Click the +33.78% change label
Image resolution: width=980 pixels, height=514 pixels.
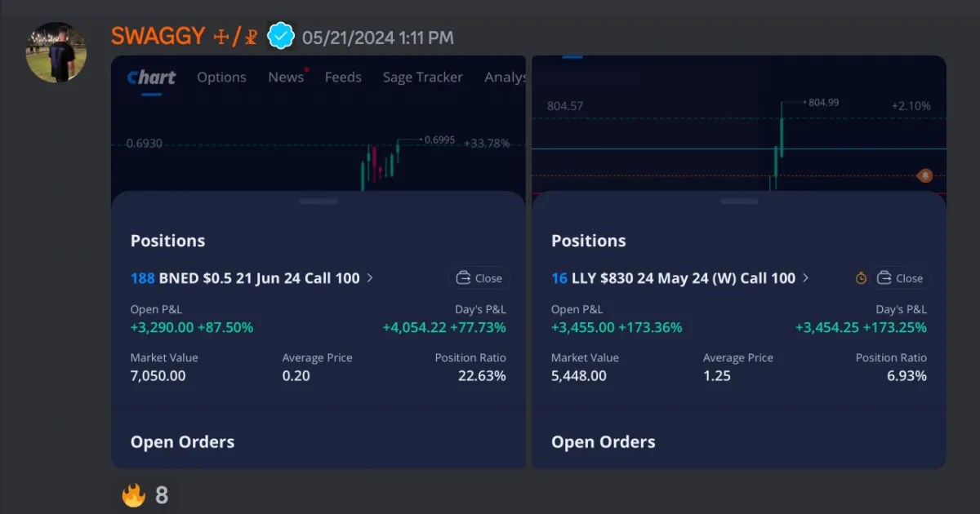coord(487,144)
